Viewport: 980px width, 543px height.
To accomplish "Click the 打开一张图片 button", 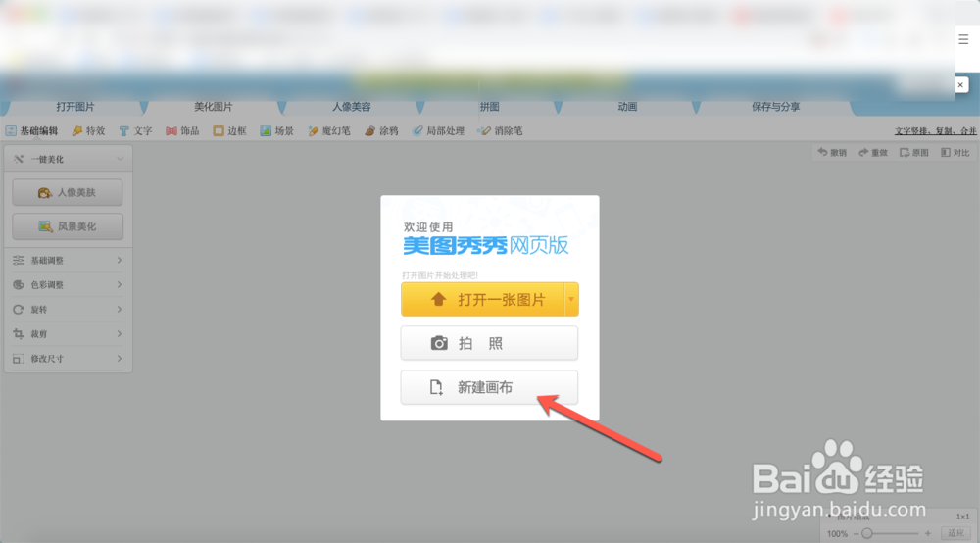I will 482,299.
